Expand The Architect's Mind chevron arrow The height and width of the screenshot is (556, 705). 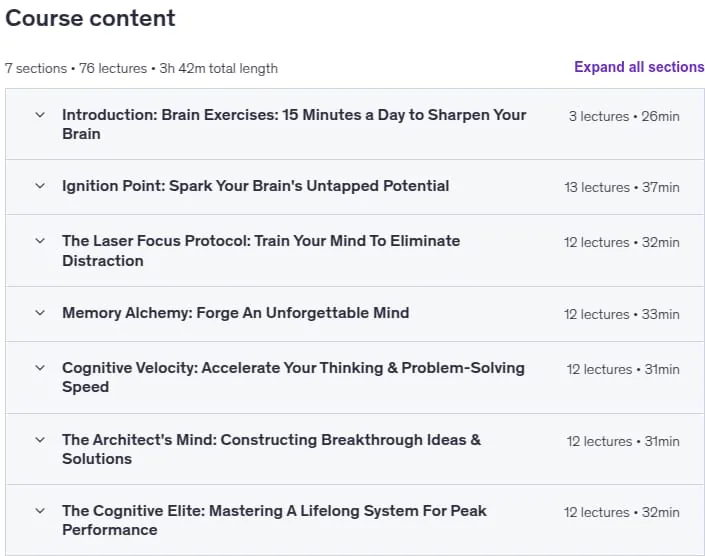point(40,440)
